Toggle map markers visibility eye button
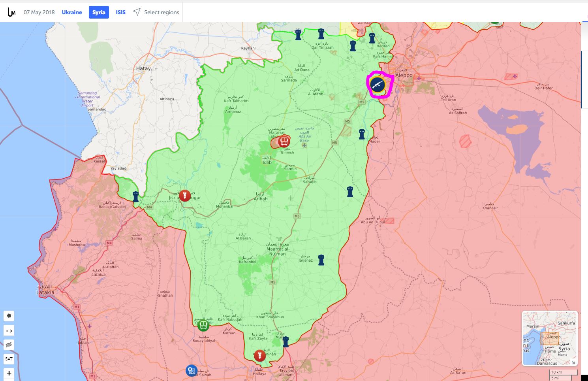The image size is (588, 381). point(9,345)
